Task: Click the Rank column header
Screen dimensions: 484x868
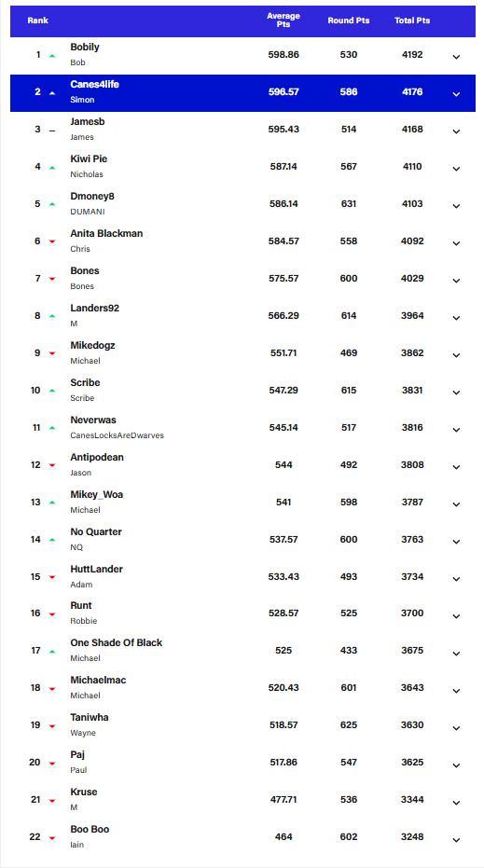Action: click(x=37, y=21)
